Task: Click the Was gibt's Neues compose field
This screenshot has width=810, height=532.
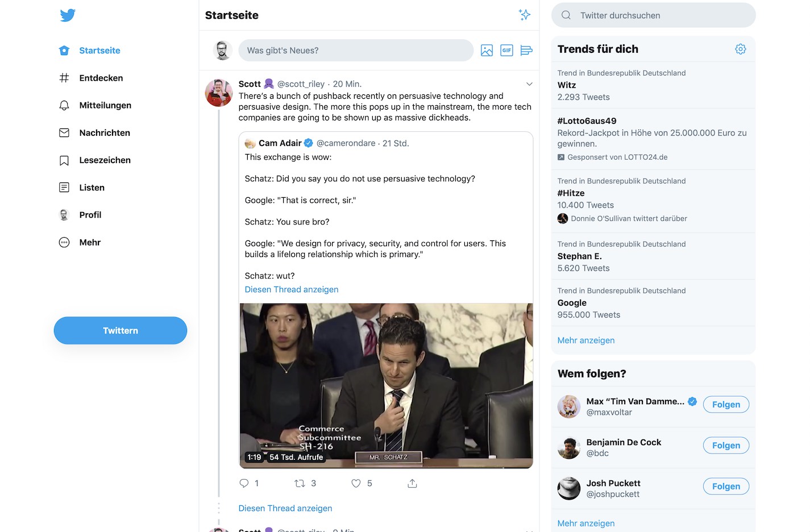Action: click(x=356, y=51)
